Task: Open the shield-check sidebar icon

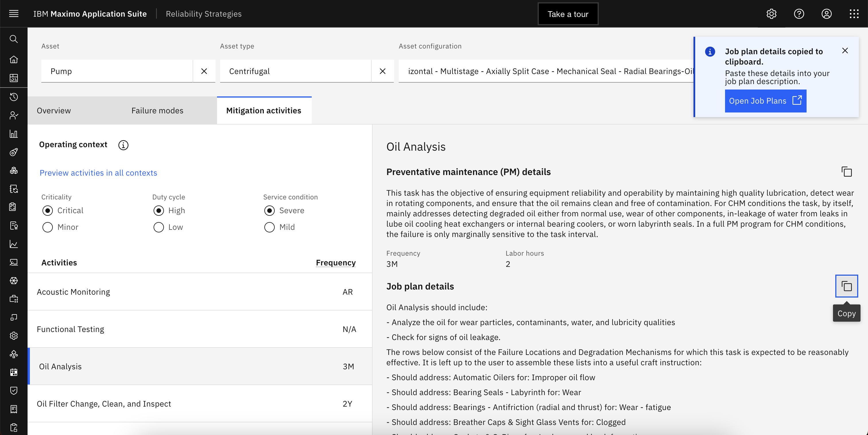Action: click(x=13, y=391)
